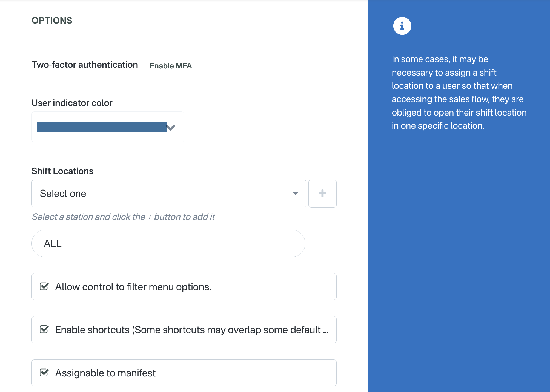Pick the blue user indicator color swatch
550x392 pixels.
tap(102, 127)
